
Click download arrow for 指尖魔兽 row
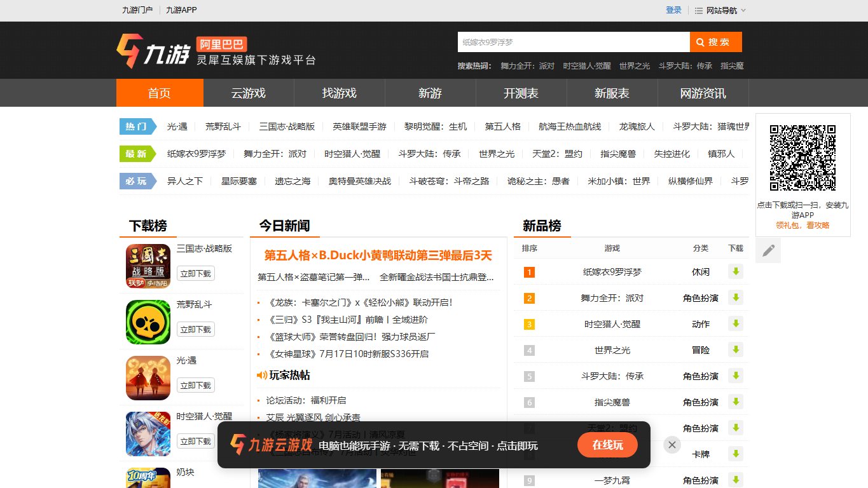tap(736, 402)
